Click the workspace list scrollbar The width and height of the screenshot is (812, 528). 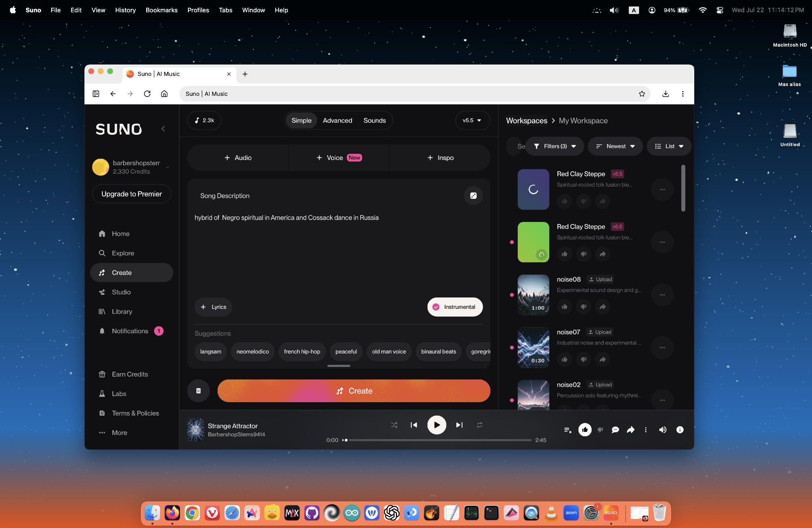(683, 188)
